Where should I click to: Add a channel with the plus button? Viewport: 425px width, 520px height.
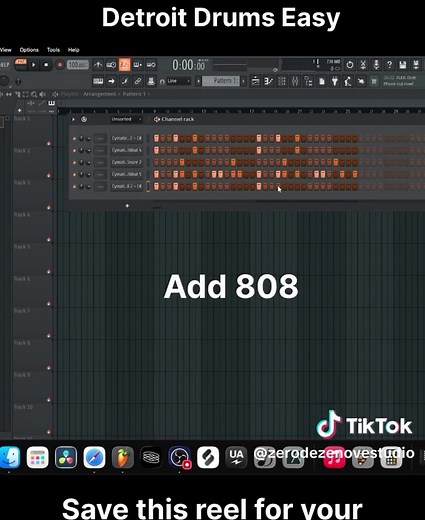tap(127, 206)
